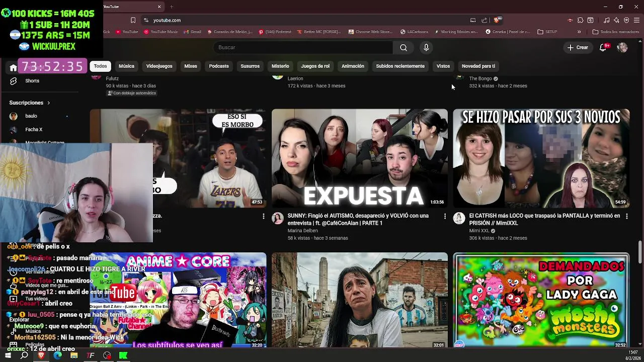The image size is (644, 362).
Task: Go to Marina Delben channel name
Action: [x=302, y=231]
